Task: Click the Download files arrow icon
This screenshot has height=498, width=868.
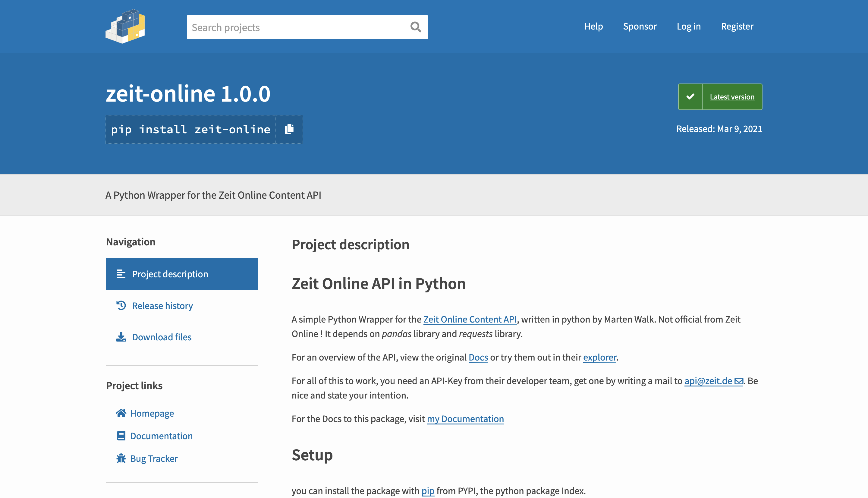Action: pos(121,337)
